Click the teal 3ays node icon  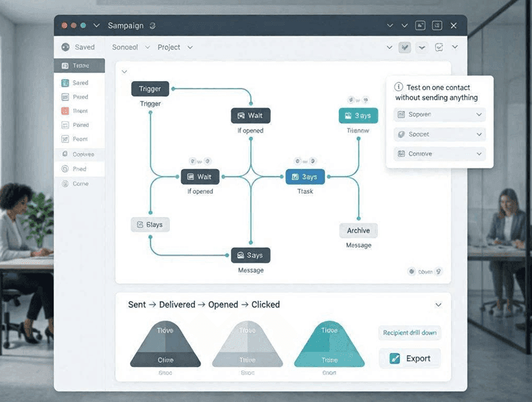348,115
